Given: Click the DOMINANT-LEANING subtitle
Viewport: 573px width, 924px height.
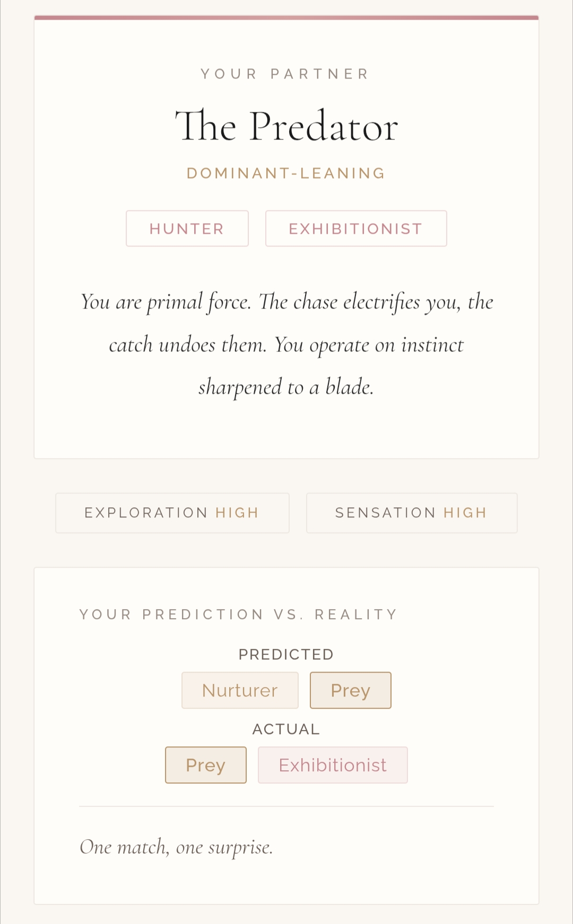Looking at the screenshot, I should pyautogui.click(x=286, y=173).
